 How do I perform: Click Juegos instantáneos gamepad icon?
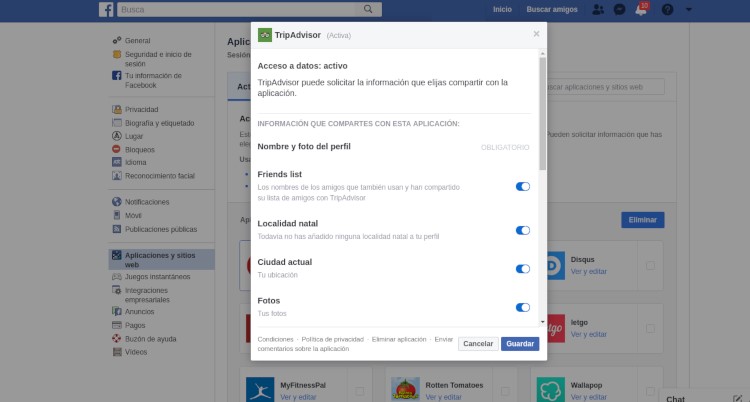[117, 276]
